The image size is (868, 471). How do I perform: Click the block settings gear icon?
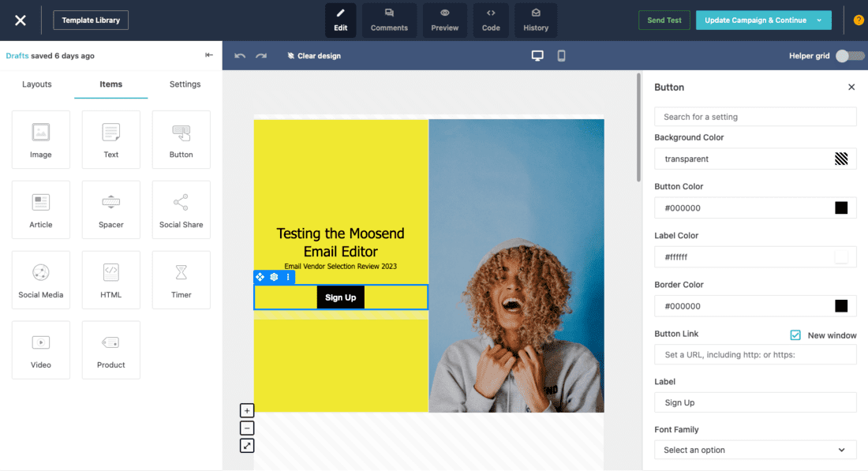[x=274, y=277]
